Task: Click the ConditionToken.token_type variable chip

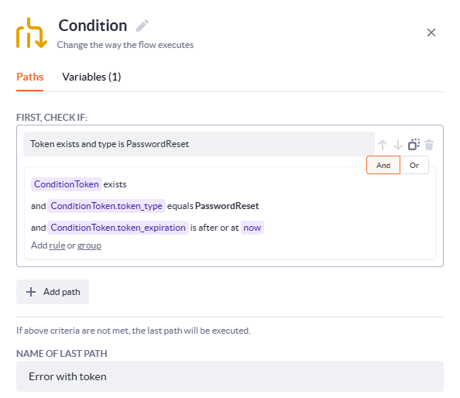Action: coord(106,206)
